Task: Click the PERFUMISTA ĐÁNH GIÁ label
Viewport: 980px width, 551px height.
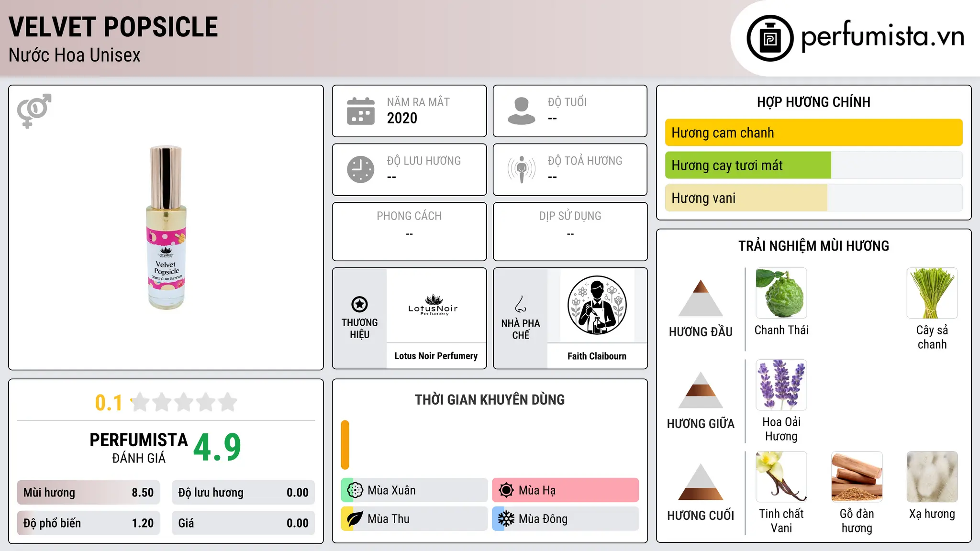Action: click(x=139, y=448)
